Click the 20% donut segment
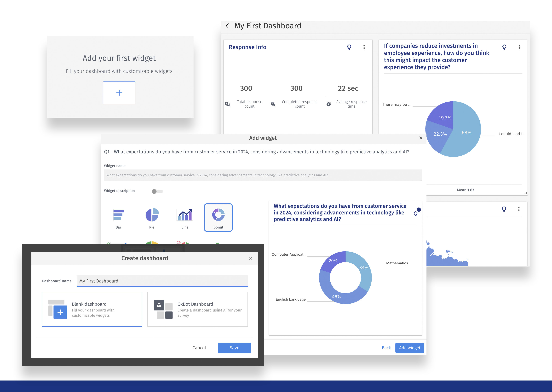The image size is (552, 392). [333, 261]
